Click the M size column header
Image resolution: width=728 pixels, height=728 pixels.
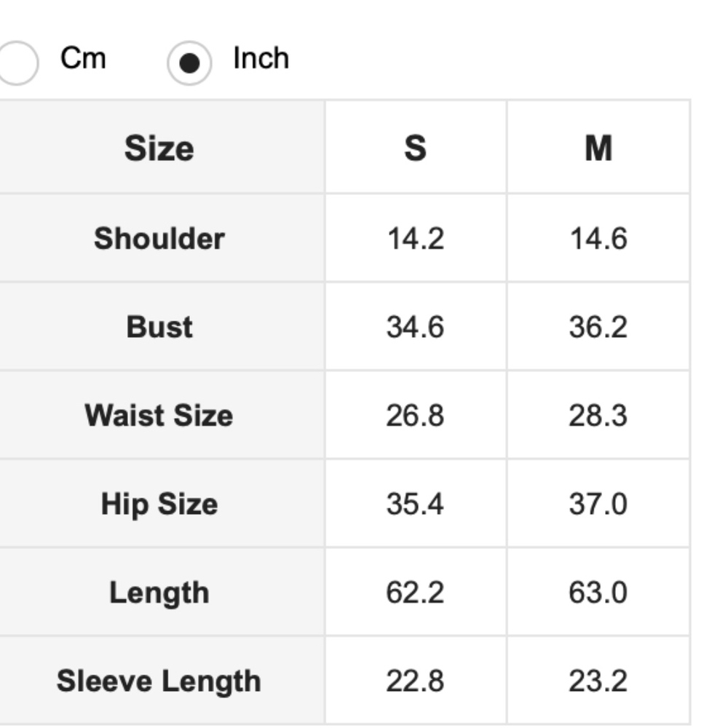(598, 149)
